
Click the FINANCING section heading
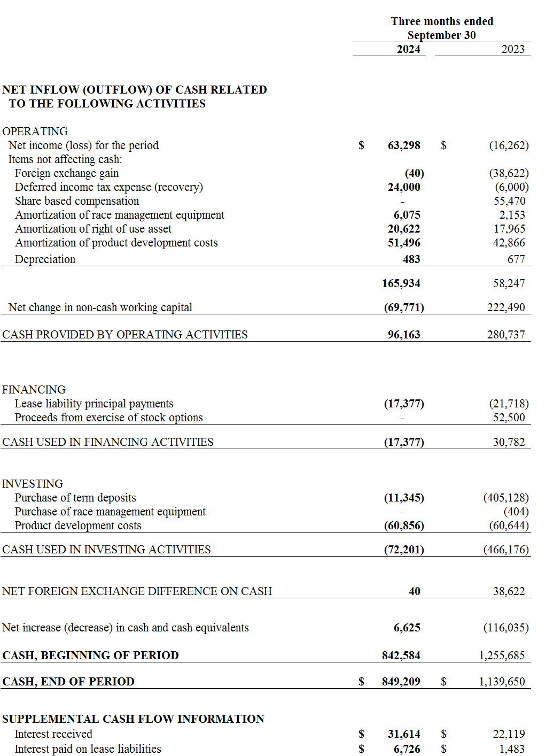[x=34, y=390]
